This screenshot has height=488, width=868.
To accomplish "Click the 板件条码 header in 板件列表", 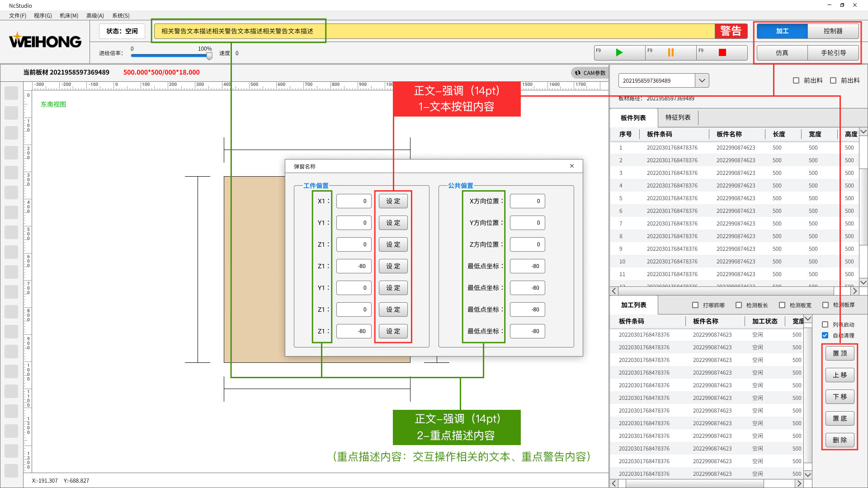I will (x=659, y=134).
